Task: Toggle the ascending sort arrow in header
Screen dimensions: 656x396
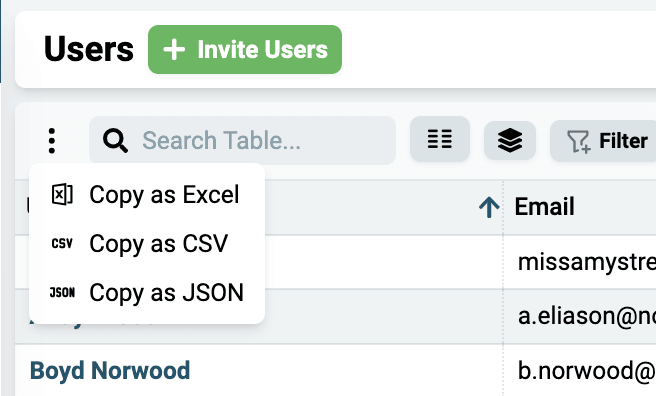Action: pyautogui.click(x=489, y=207)
